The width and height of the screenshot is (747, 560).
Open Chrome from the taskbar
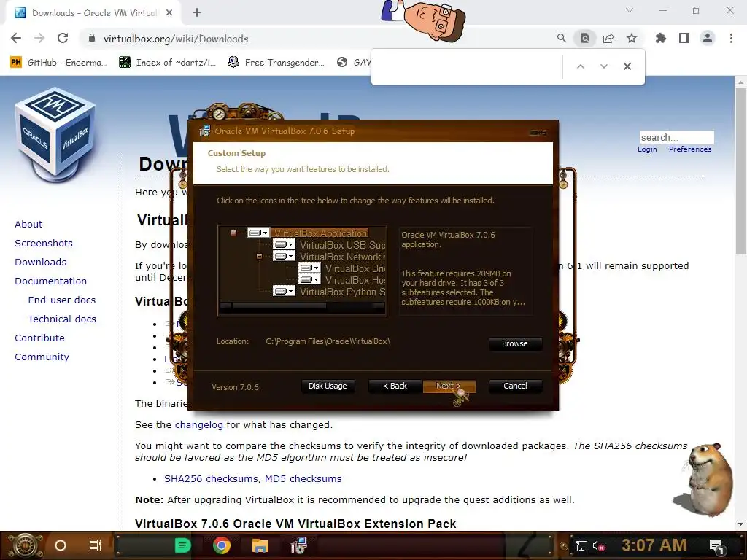tap(222, 545)
